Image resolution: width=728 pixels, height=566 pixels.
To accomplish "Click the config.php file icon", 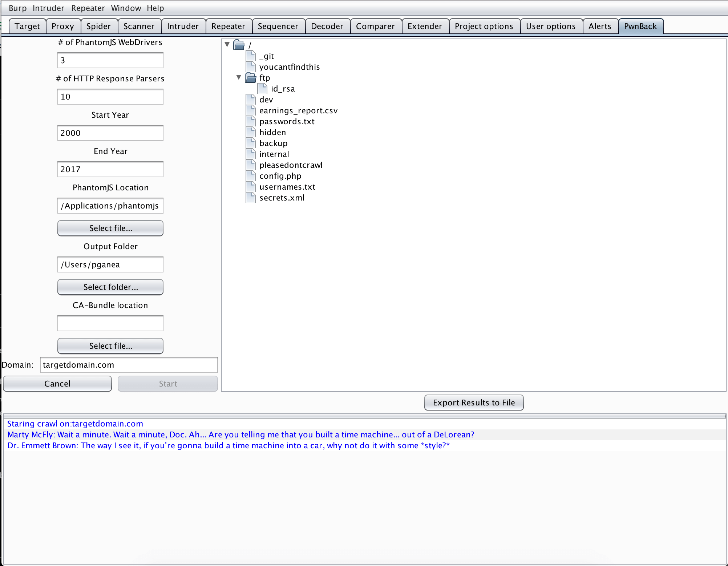I will (x=251, y=176).
